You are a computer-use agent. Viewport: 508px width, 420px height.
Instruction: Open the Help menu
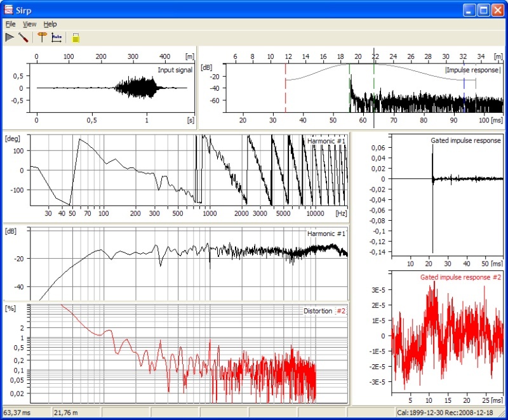50,24
